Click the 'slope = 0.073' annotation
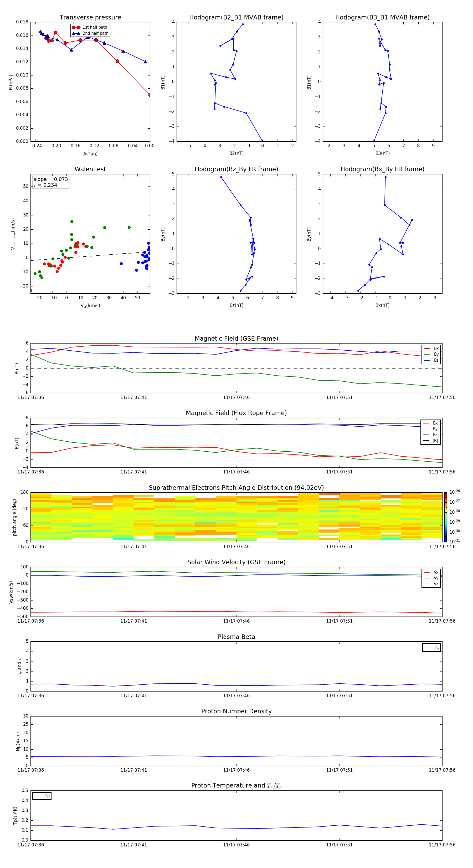This screenshot has width=473, height=868. 51,179
